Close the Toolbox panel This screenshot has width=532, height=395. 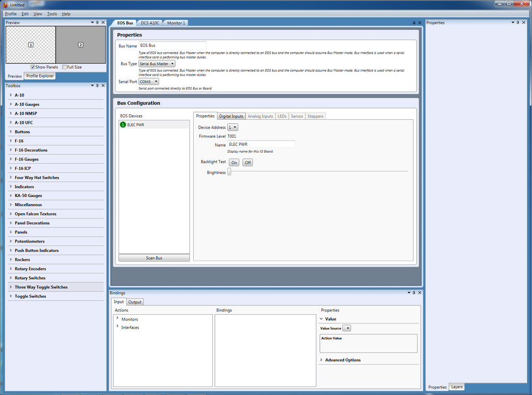point(103,86)
